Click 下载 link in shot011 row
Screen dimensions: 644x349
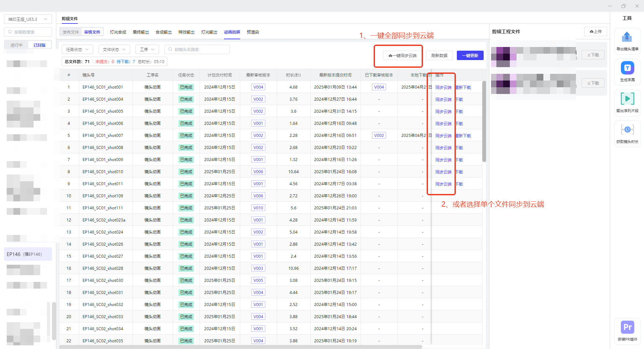459,184
